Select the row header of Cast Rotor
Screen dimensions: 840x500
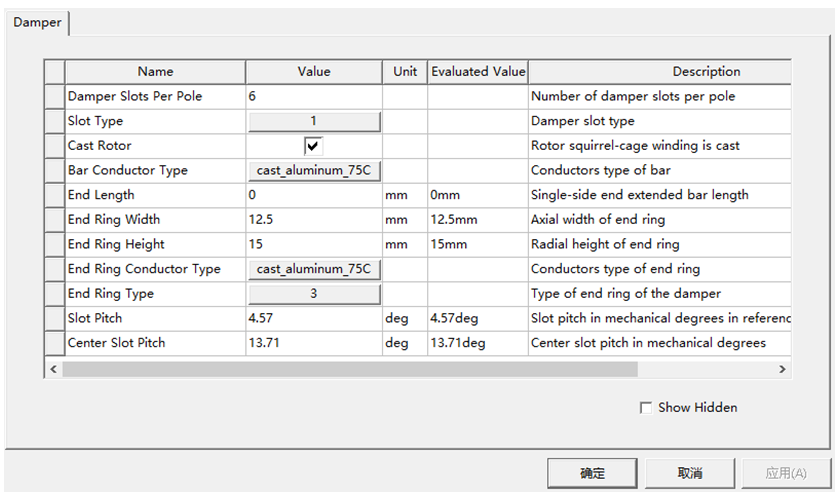(x=55, y=146)
